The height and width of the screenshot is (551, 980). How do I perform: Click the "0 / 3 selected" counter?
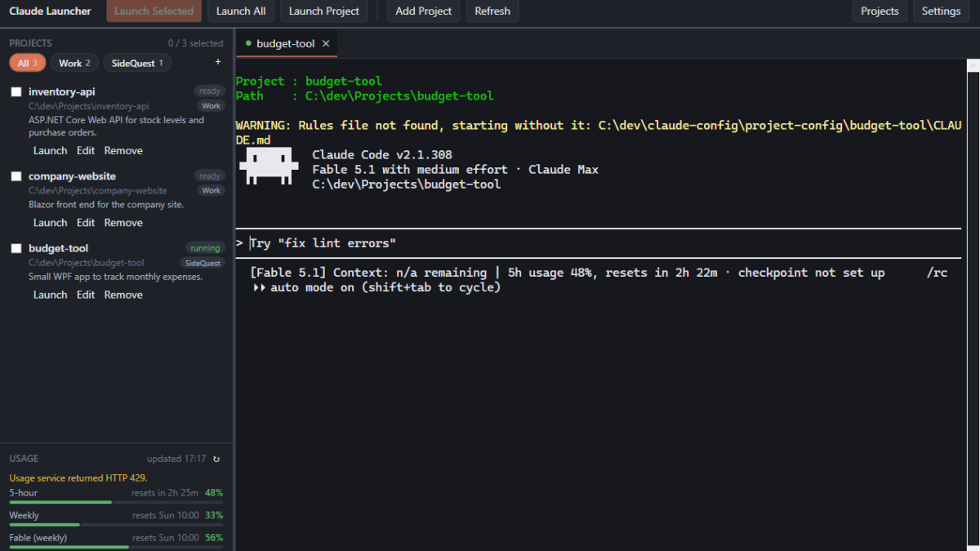coord(195,43)
